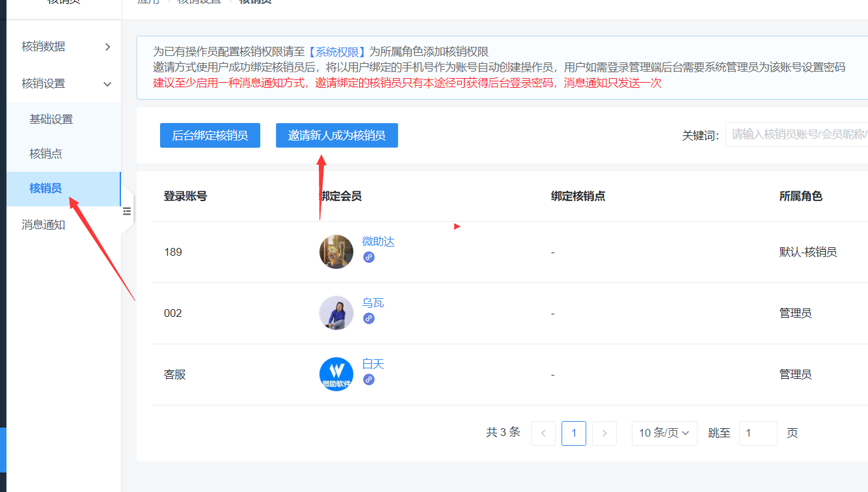868x492 pixels.
Task: Click role cell 默认-核销员
Action: coord(808,252)
